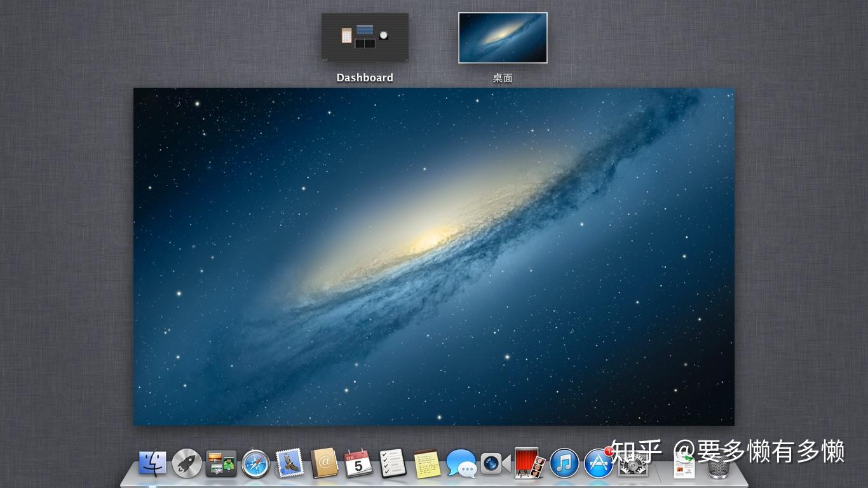868x488 pixels.
Task: Launch Launchpad rocket icon in Dock
Action: coord(187,464)
